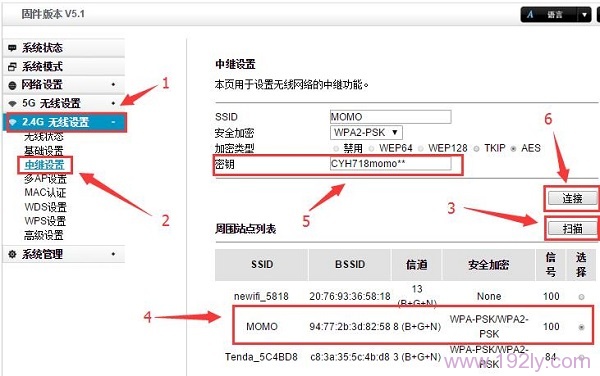Click the BSSID column header
600x376 pixels.
(x=350, y=265)
